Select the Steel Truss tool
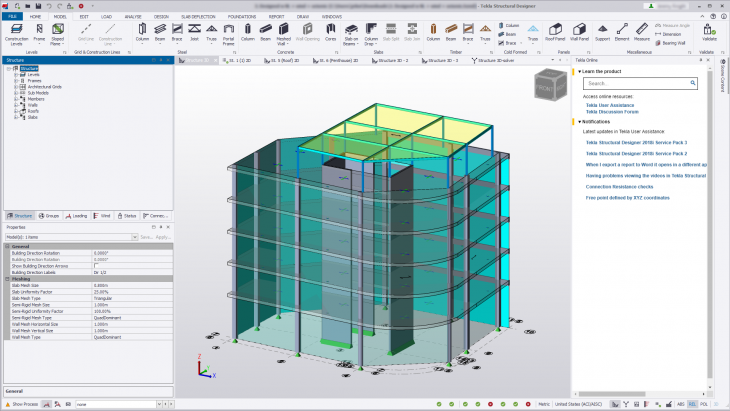Screen dimensions: 730x411 [x=211, y=33]
